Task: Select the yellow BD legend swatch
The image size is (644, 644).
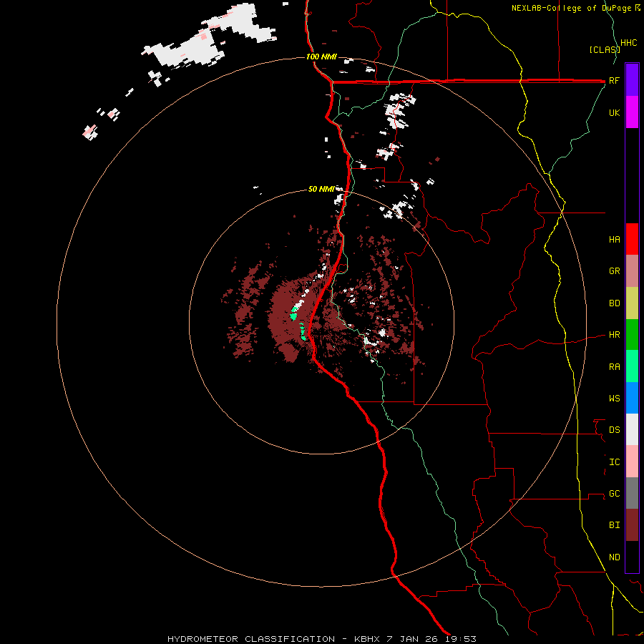Action: click(x=632, y=303)
